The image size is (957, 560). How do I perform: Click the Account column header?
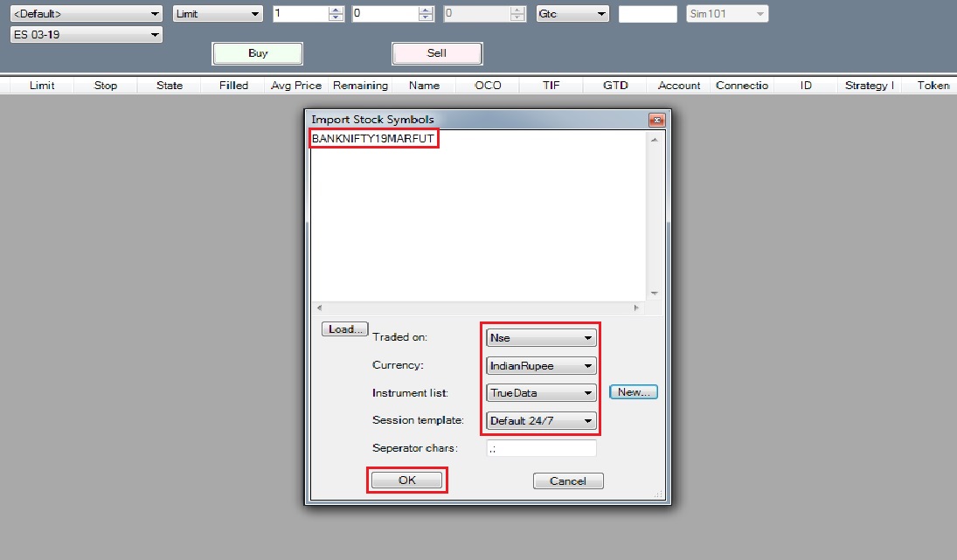coord(679,86)
